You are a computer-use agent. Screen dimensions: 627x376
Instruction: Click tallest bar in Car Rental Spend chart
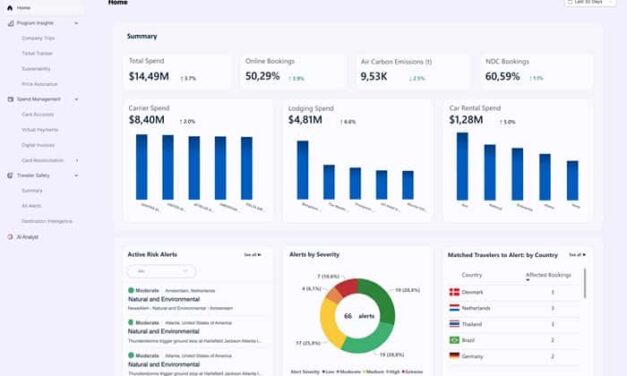462,166
